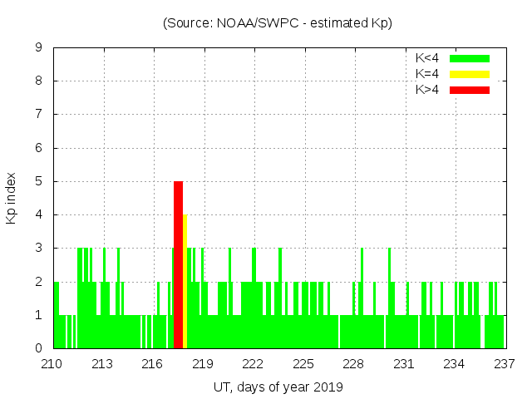Click the yellow K=4 legend swatch
532x399 pixels.
point(470,74)
